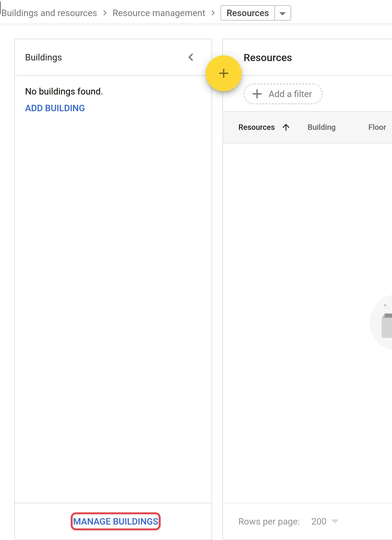Click the 'No buildings found.' text
This screenshot has width=392, height=540.
coord(64,92)
